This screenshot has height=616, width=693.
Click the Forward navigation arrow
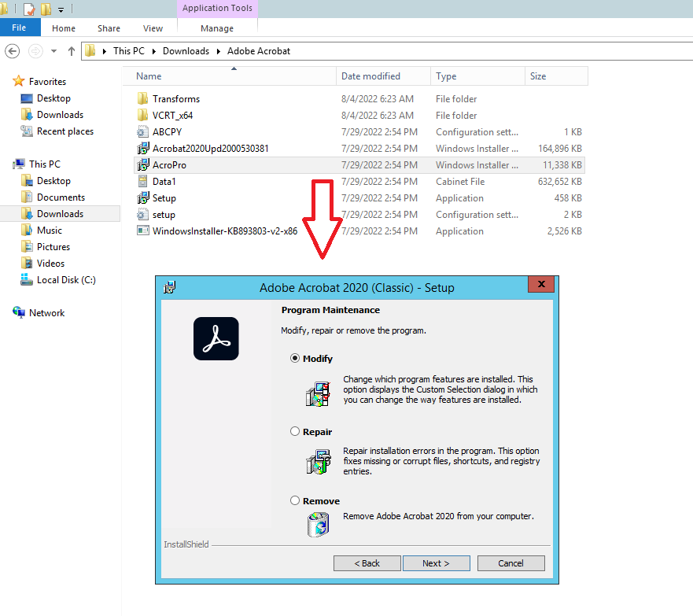(35, 51)
